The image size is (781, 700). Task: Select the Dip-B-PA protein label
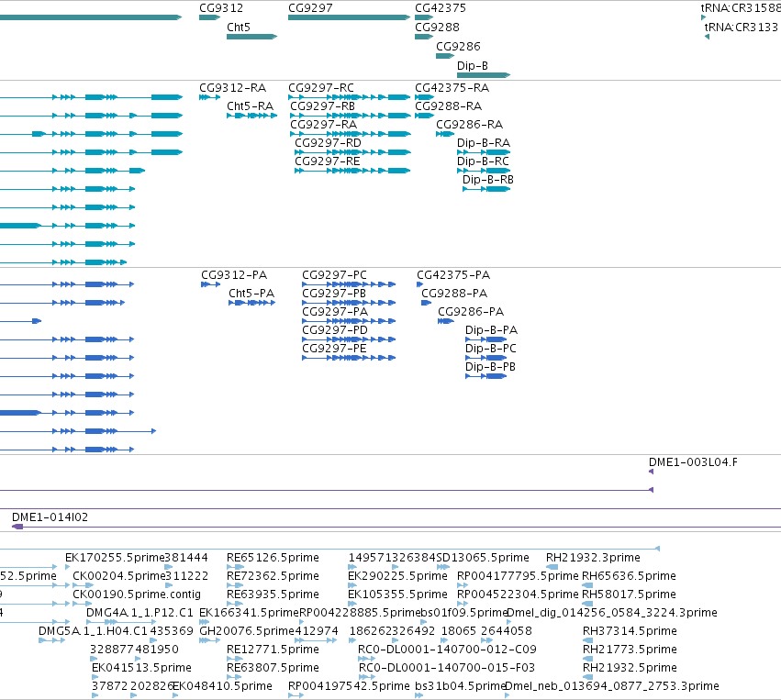click(491, 330)
